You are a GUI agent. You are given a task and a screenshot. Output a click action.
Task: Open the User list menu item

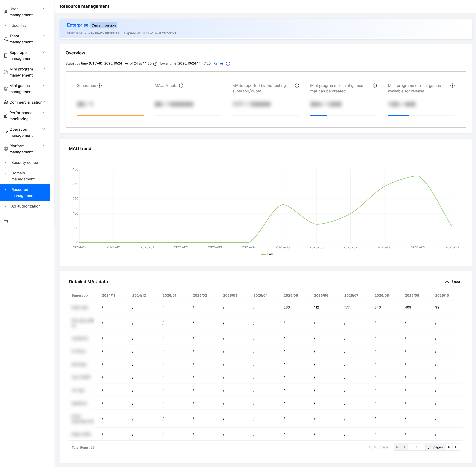(x=19, y=26)
